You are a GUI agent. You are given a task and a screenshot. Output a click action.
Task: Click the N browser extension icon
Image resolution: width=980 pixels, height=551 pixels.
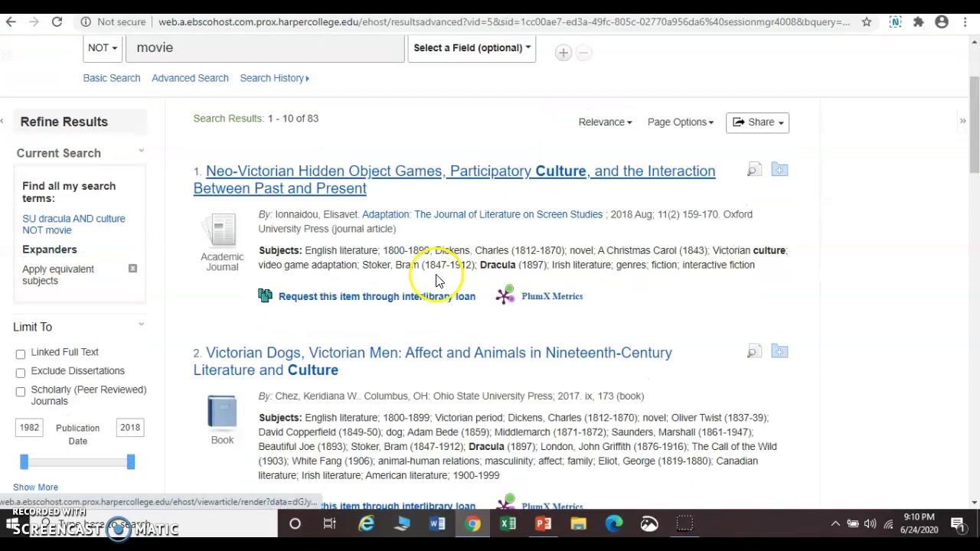(895, 22)
